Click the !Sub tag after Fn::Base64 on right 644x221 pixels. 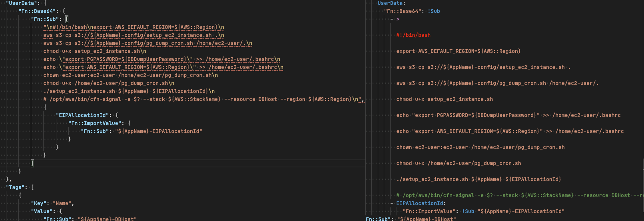[x=434, y=11]
